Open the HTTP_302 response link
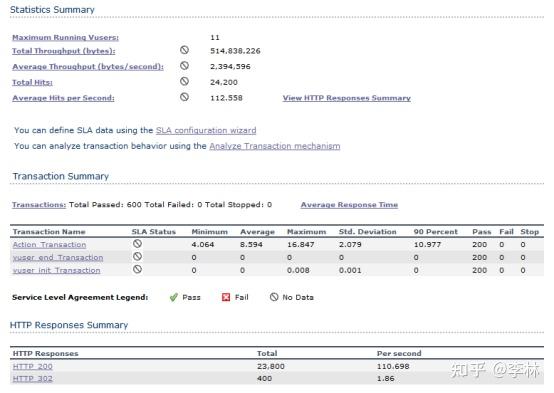554x393 pixels. 33,379
